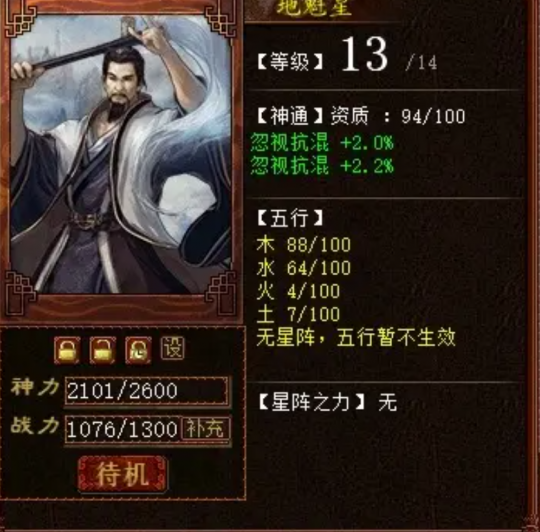Click the 地魁星 title at top

coord(314,8)
